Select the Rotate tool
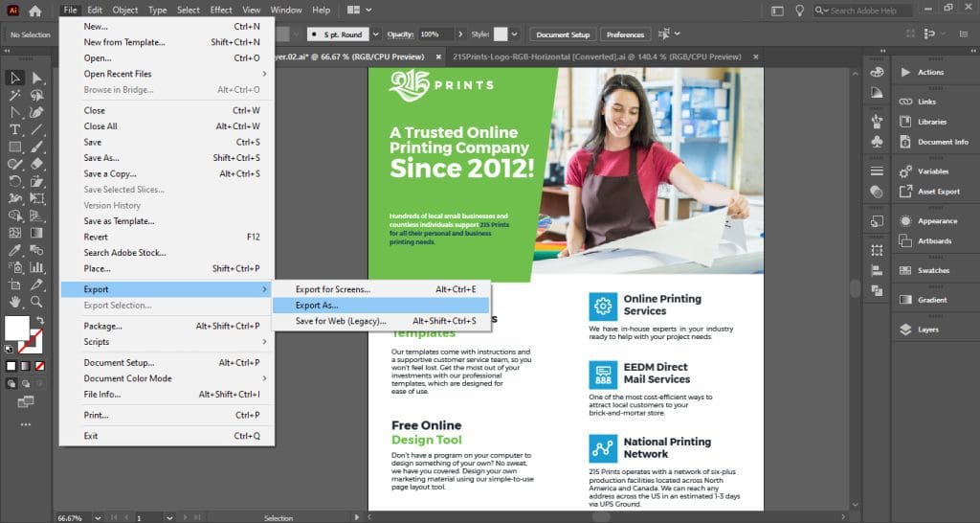 15,181
